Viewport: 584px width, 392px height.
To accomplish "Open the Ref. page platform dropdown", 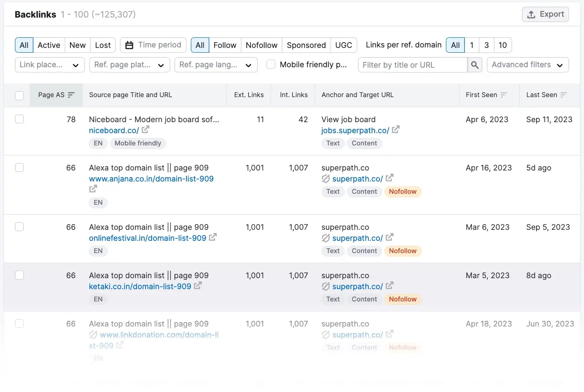I will tap(129, 65).
